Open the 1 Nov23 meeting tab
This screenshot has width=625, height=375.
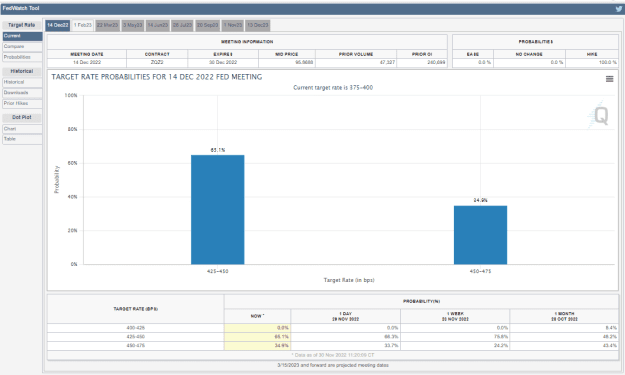point(232,25)
